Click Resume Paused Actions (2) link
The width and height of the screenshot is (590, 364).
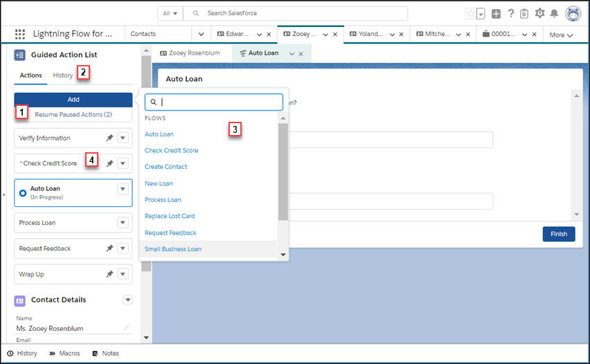tap(73, 115)
